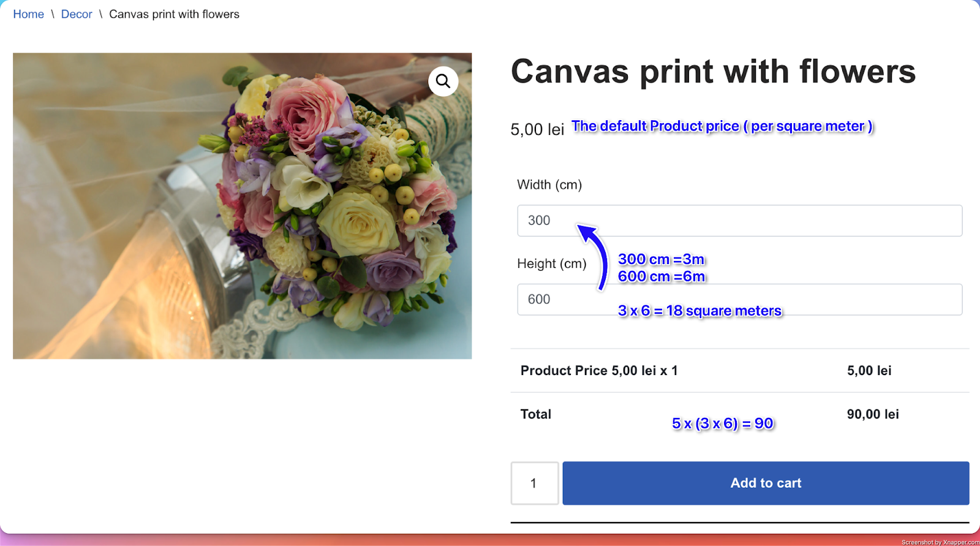Click the Add to cart button
Screen dimensions: 980x546
click(766, 483)
